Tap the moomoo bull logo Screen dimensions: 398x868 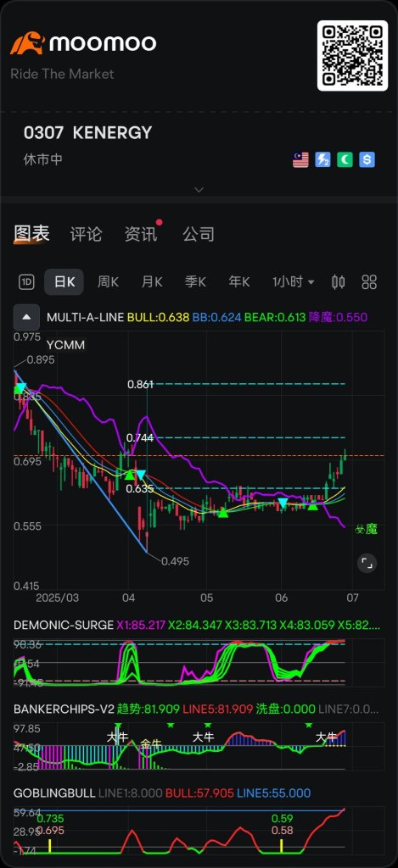pyautogui.click(x=27, y=43)
